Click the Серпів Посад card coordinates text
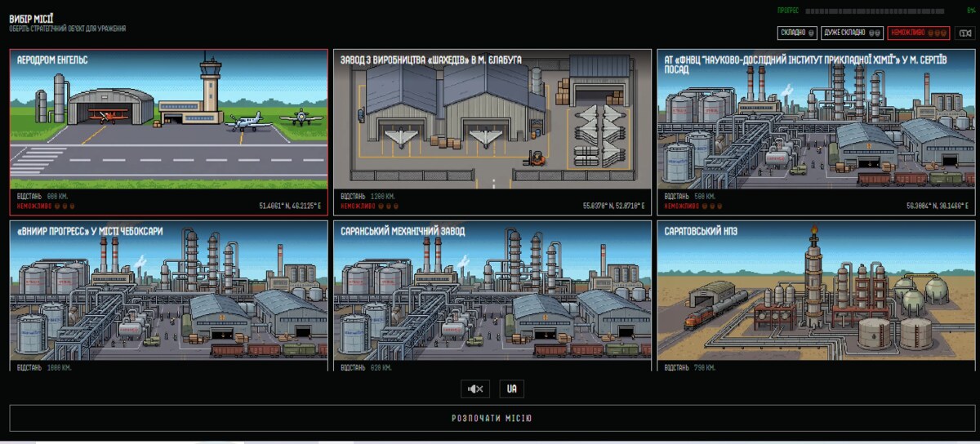Screen dimensions: 980x444 tap(937, 206)
